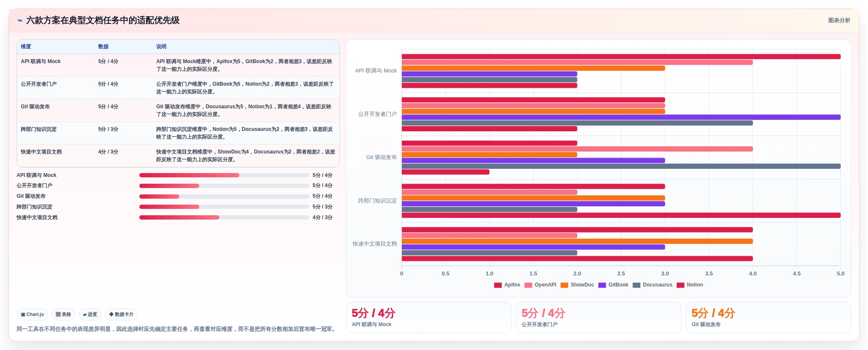This screenshot has width=868, height=350.
Task: Click the blue icon before the page title
Action: click(20, 20)
